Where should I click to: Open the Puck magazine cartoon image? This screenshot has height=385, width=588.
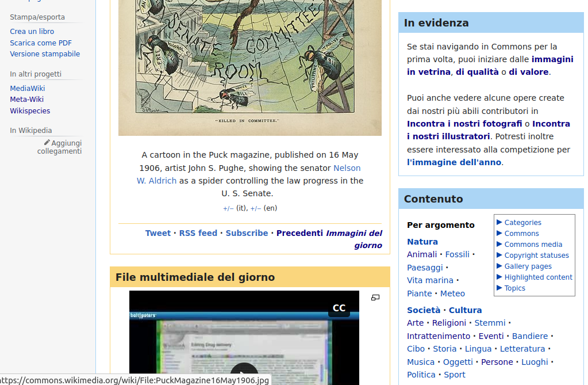click(250, 67)
